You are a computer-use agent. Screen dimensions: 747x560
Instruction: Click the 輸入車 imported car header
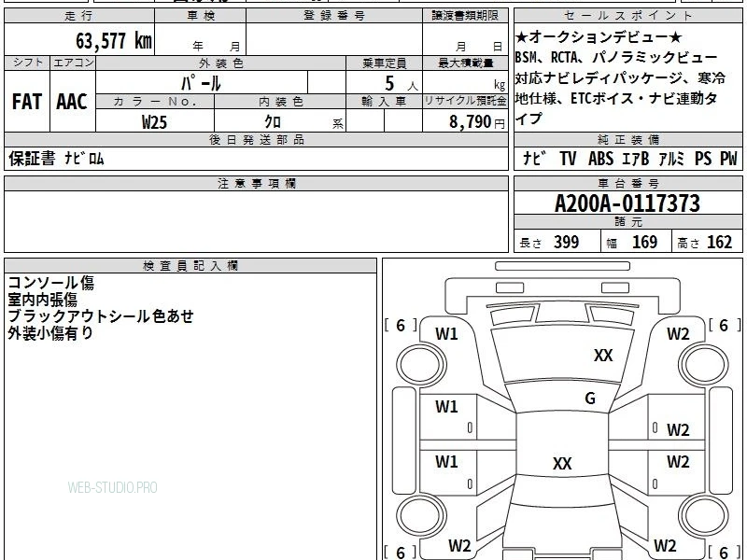(384, 102)
